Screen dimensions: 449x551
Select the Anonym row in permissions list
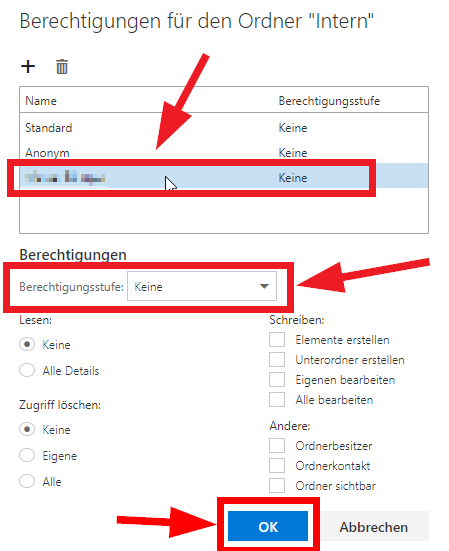pyautogui.click(x=224, y=153)
